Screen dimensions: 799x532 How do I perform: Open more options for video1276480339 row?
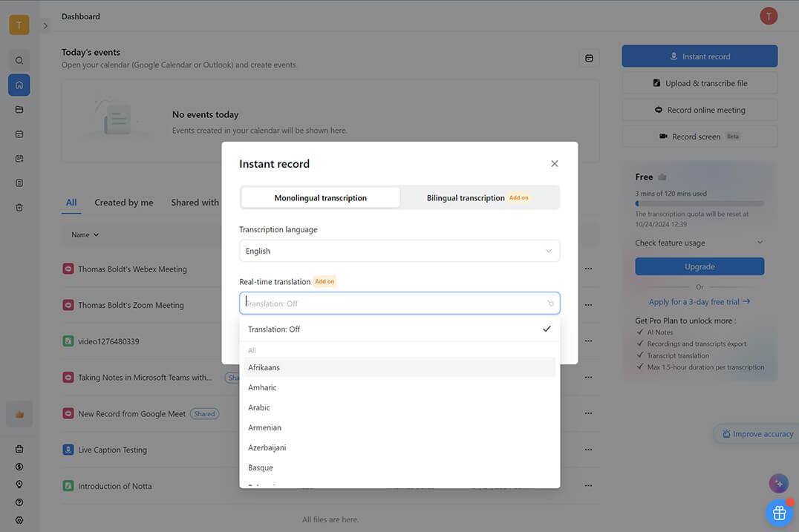point(589,341)
